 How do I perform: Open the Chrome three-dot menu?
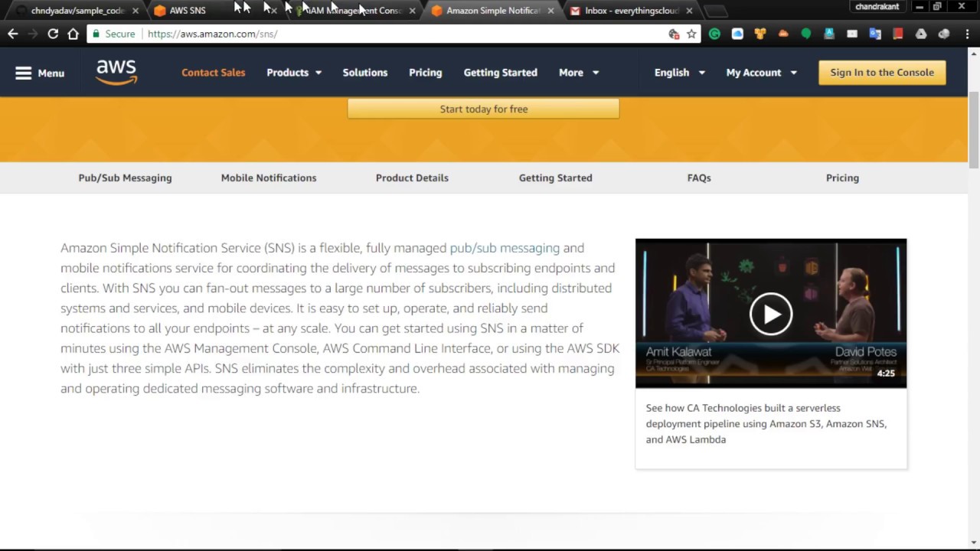coord(966,34)
